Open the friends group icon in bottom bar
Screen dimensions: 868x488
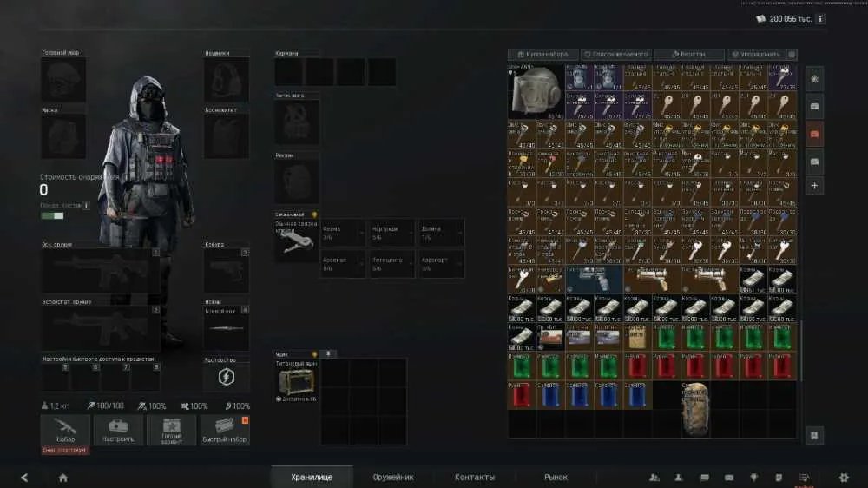(x=654, y=478)
